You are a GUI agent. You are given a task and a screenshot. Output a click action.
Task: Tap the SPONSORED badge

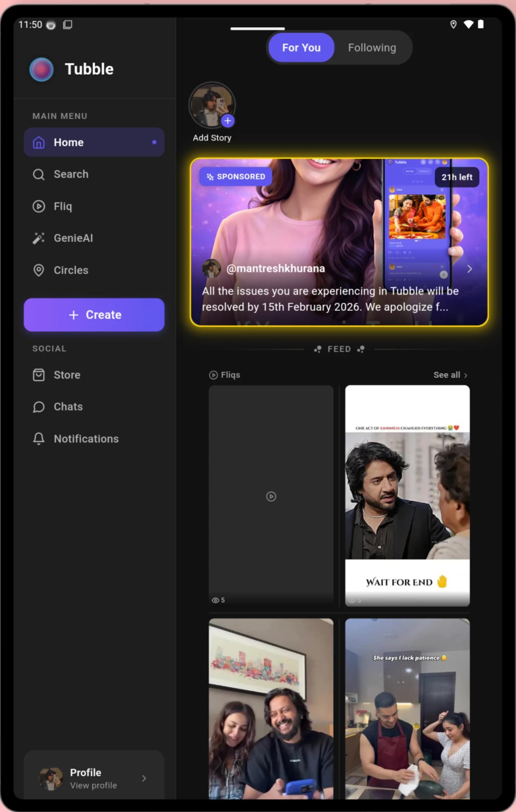236,177
